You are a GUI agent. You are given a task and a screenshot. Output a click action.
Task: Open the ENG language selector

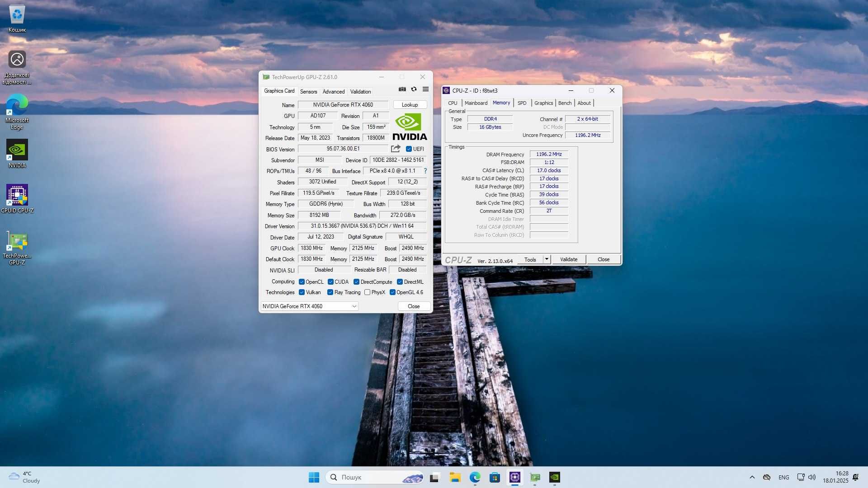(x=784, y=477)
